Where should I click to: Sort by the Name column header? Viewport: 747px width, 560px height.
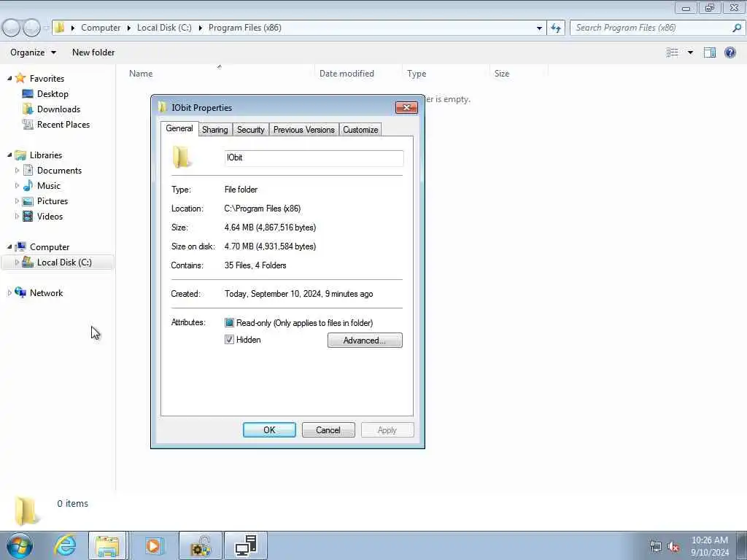click(219, 74)
